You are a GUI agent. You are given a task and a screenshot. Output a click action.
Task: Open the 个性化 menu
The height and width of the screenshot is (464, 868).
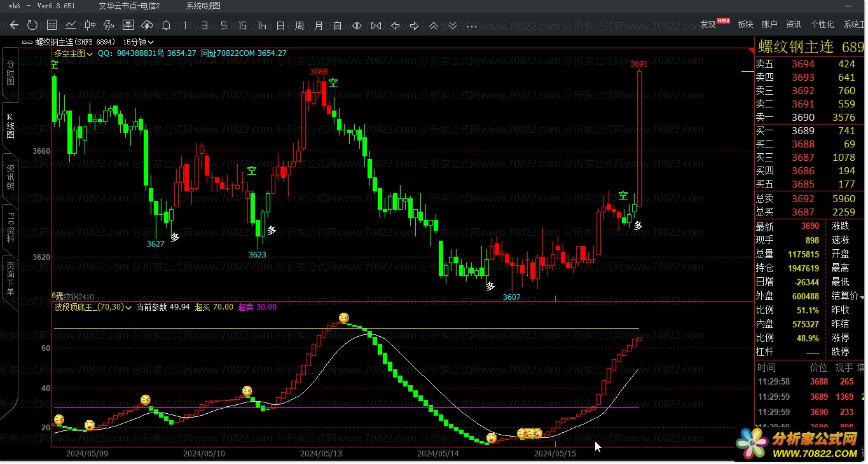(822, 24)
